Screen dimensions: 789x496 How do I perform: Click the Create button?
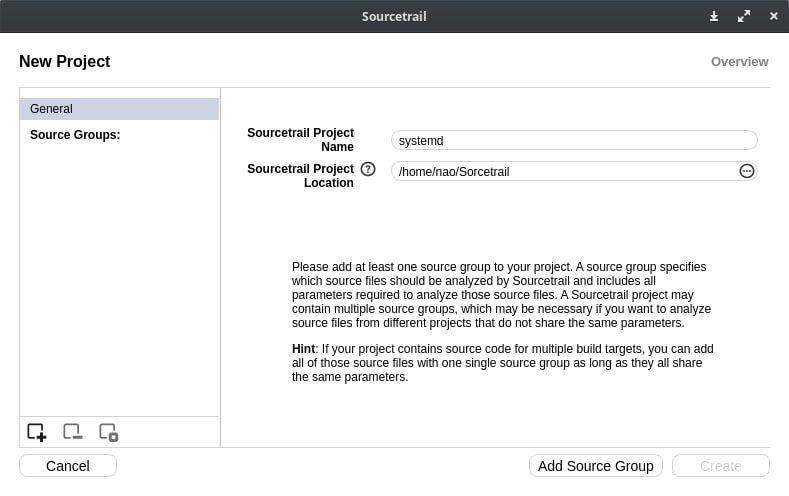(720, 466)
